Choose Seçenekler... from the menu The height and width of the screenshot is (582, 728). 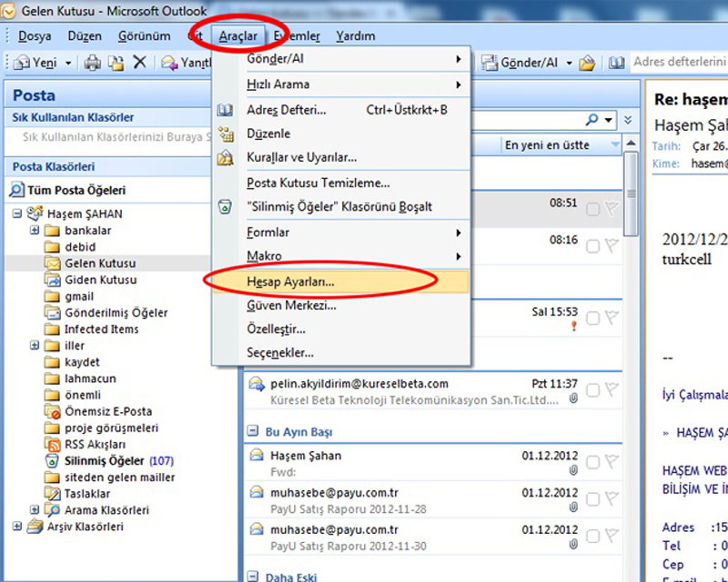tap(341, 353)
